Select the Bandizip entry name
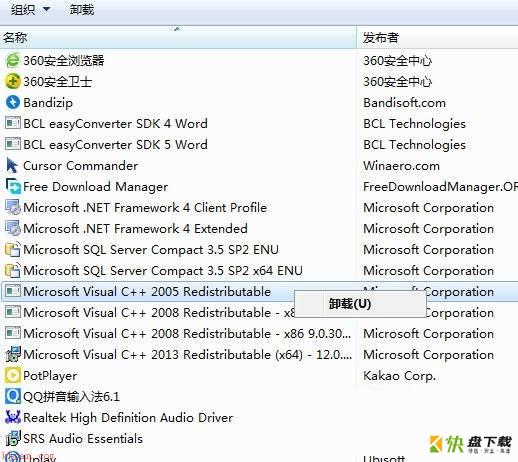 click(x=48, y=103)
